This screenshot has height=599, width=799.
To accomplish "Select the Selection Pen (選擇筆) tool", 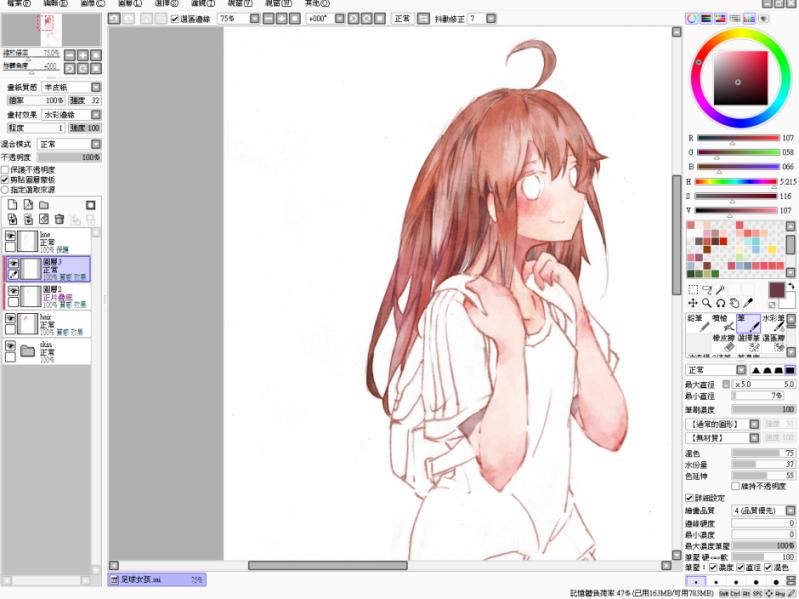I will [748, 343].
